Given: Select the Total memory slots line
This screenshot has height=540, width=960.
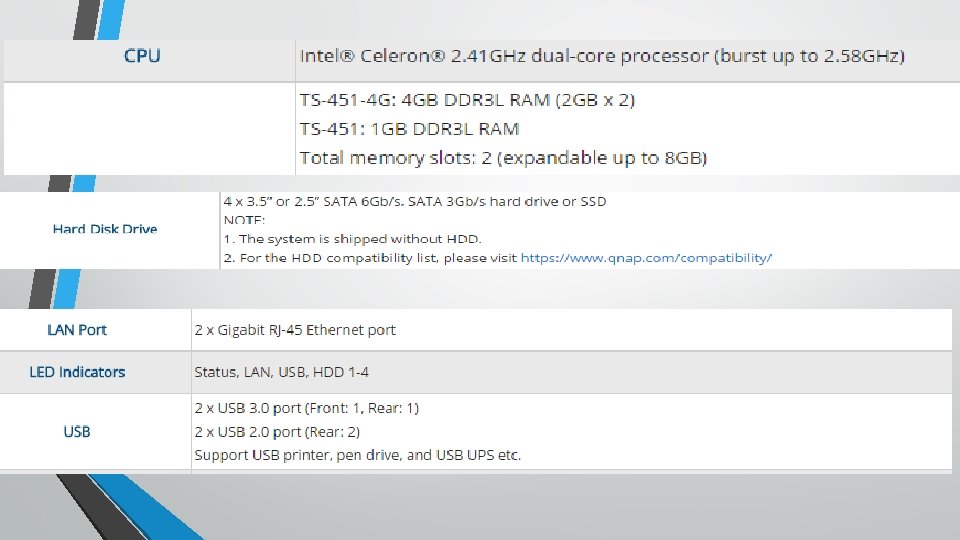Looking at the screenshot, I should (503, 158).
